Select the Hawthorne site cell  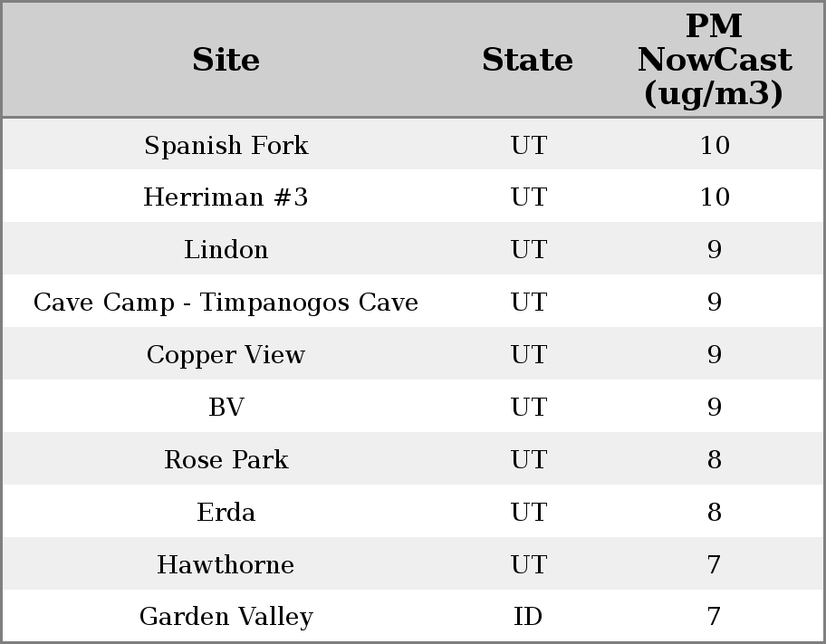226,565
